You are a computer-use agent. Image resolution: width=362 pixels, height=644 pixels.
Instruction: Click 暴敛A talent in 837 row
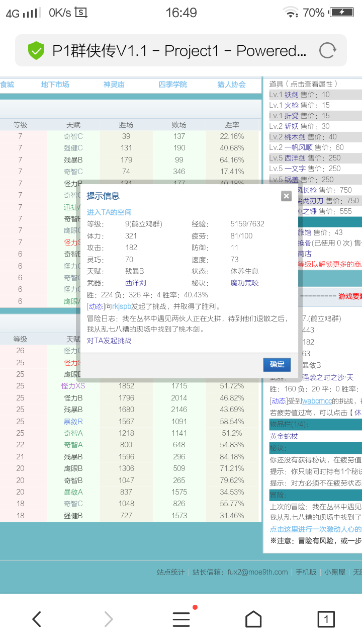(73, 492)
